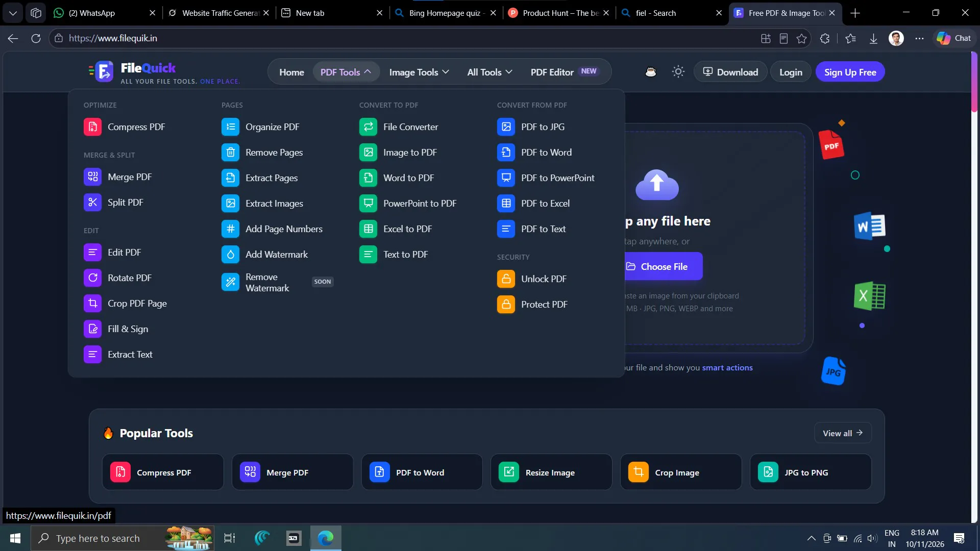Screen dimensions: 980x551
Task: Click the Sign Up Free button
Action: point(850,72)
